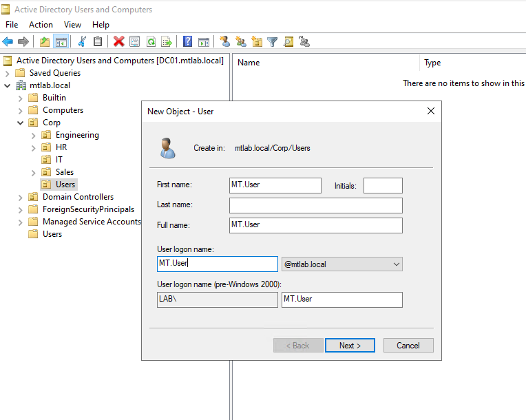Expand Managed Service Accounts node
Viewport: 526px width, 420px height.
point(21,222)
